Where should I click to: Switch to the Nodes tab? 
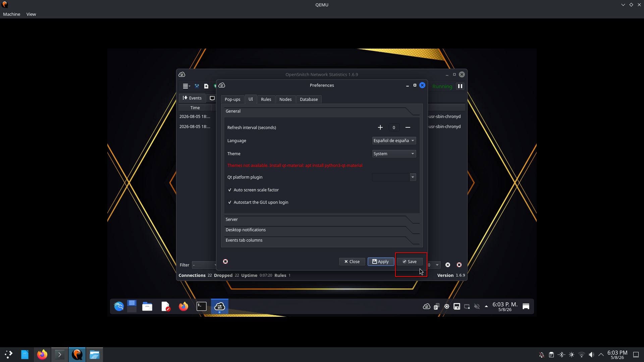click(x=285, y=99)
